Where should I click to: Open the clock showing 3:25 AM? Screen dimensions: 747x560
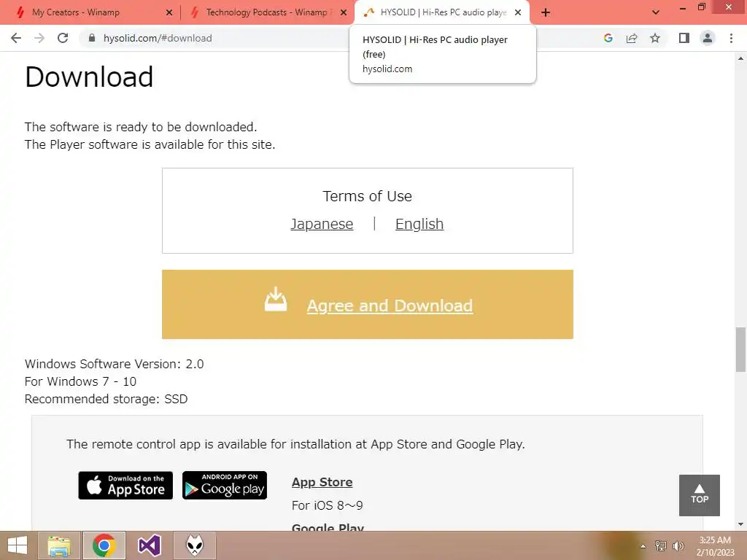click(x=715, y=546)
